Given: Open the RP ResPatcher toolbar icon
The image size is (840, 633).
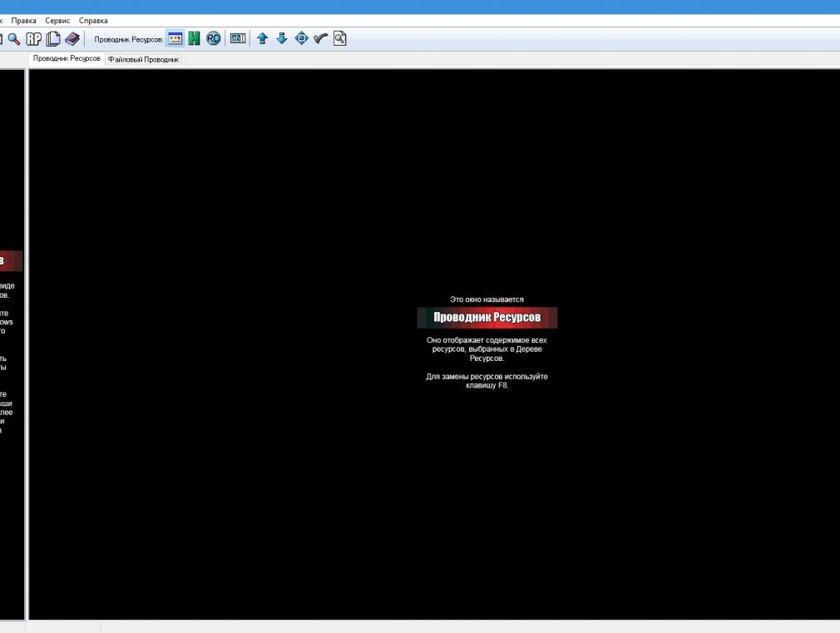Looking at the screenshot, I should (x=34, y=39).
